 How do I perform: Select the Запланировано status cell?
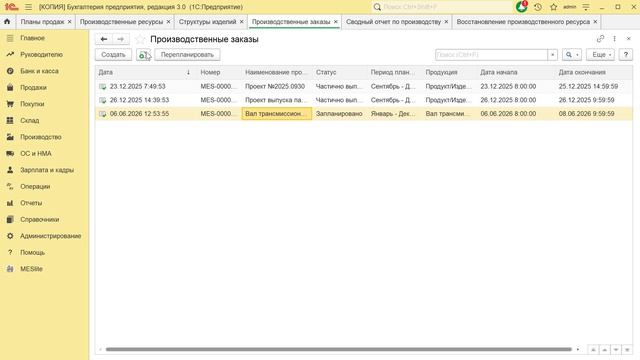pos(339,113)
